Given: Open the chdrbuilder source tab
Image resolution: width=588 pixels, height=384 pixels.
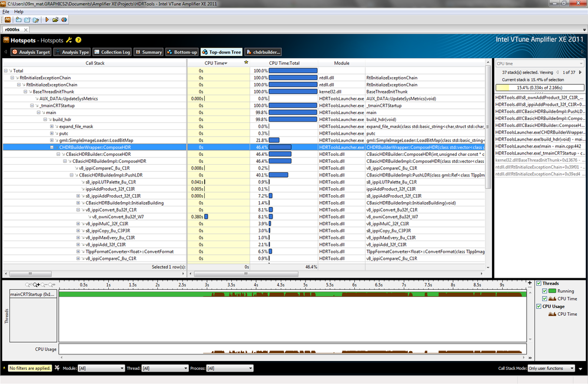Looking at the screenshot, I should 263,52.
